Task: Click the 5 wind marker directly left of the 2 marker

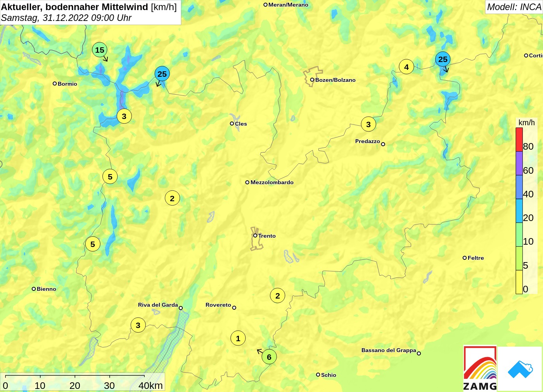Action: pyautogui.click(x=110, y=177)
